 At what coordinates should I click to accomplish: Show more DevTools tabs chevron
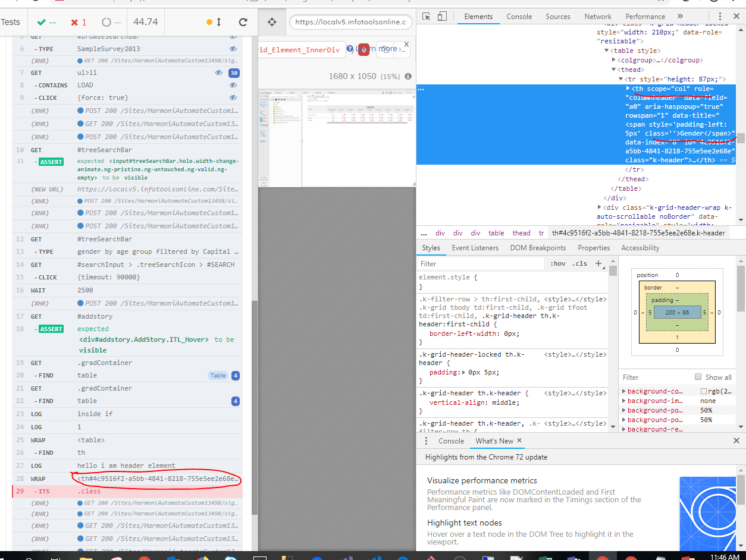[x=680, y=16]
